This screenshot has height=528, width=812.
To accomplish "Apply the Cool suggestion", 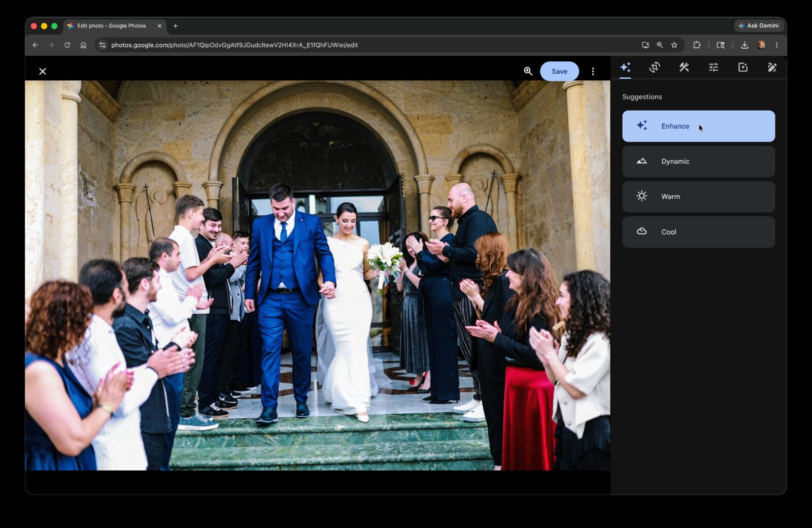I will point(698,232).
